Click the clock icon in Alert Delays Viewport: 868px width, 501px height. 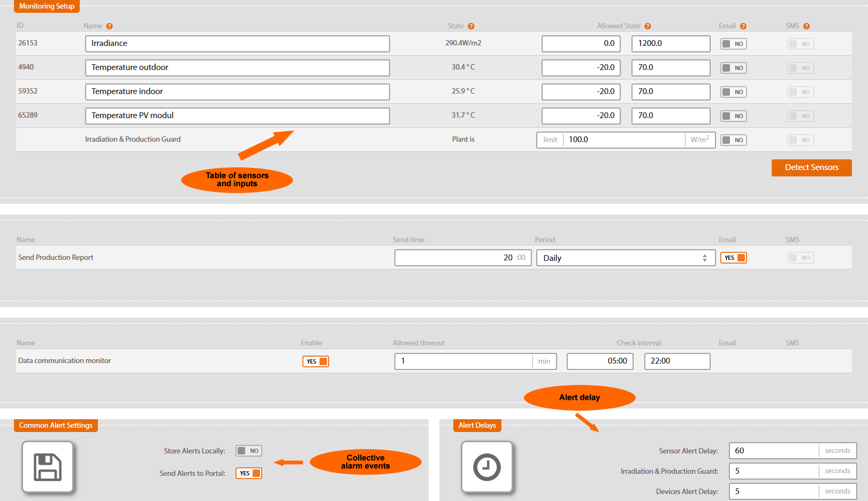(x=487, y=467)
